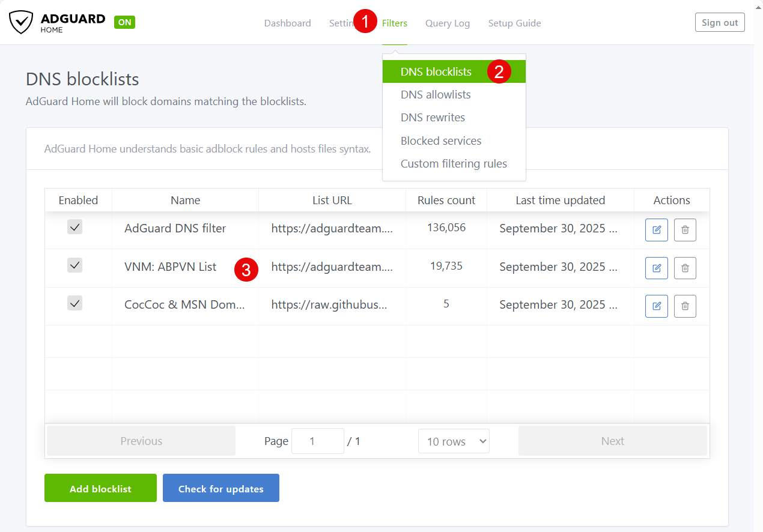The width and height of the screenshot is (763, 532).
Task: Delete the AdGuard DNS filter blocklist
Action: [x=685, y=230]
